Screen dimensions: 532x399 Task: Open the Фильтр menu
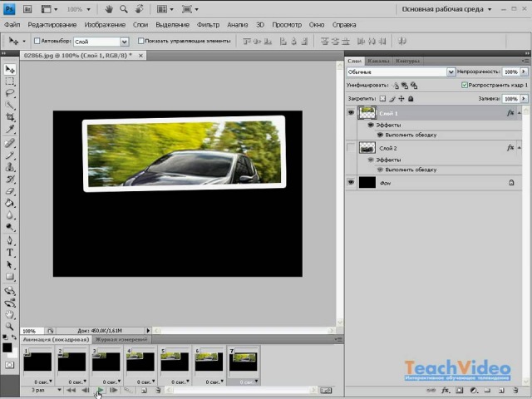tap(208, 25)
